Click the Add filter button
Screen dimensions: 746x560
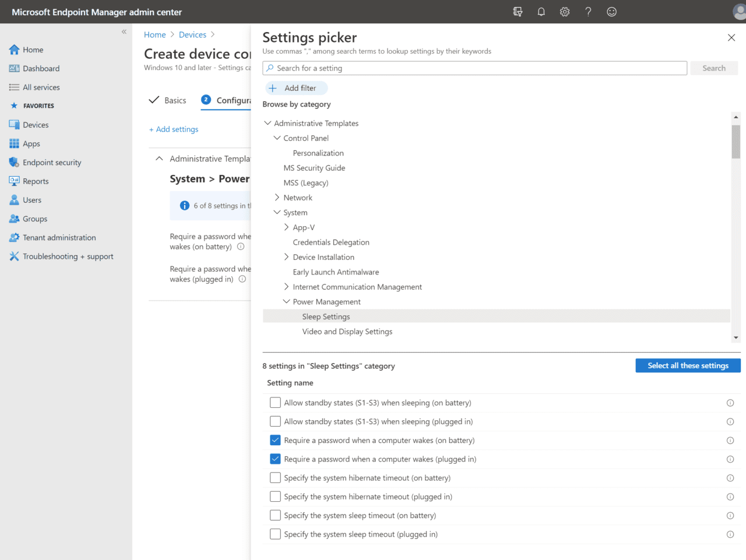pyautogui.click(x=296, y=88)
